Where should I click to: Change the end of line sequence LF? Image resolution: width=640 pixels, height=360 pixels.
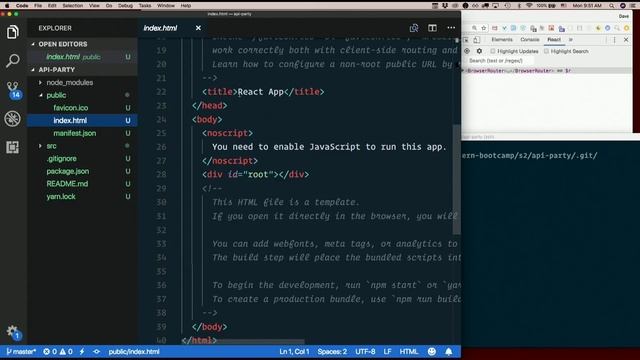[387, 351]
